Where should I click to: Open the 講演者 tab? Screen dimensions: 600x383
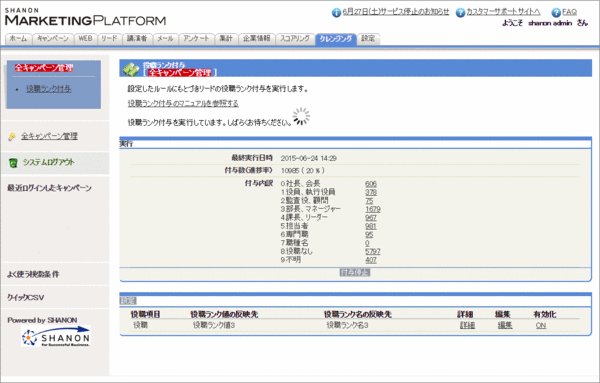click(137, 39)
